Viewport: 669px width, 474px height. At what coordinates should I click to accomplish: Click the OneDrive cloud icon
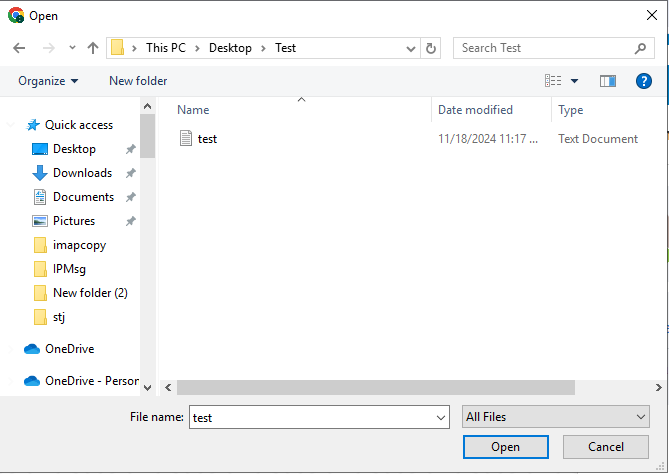[x=32, y=349]
